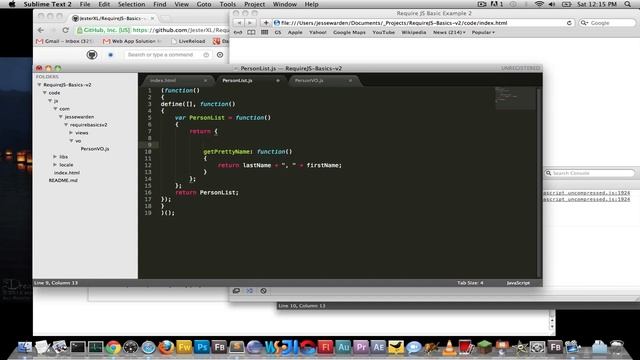Open Premiere Pro (Pr) in the dock
640x360 pixels.
click(361, 347)
